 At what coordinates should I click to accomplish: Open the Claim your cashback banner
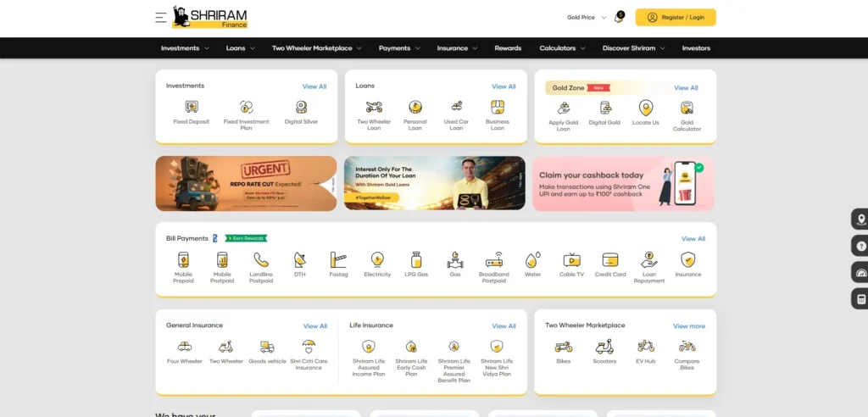coord(623,183)
